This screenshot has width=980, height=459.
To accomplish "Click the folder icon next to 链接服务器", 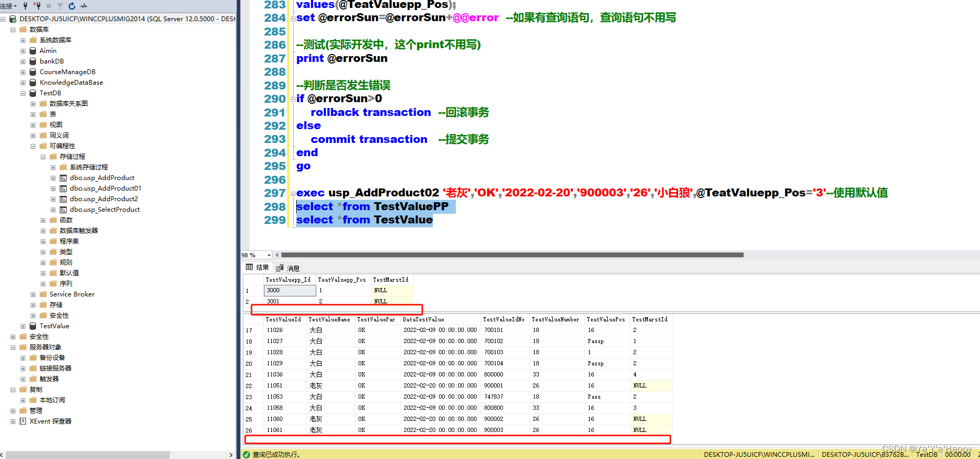I will point(33,368).
